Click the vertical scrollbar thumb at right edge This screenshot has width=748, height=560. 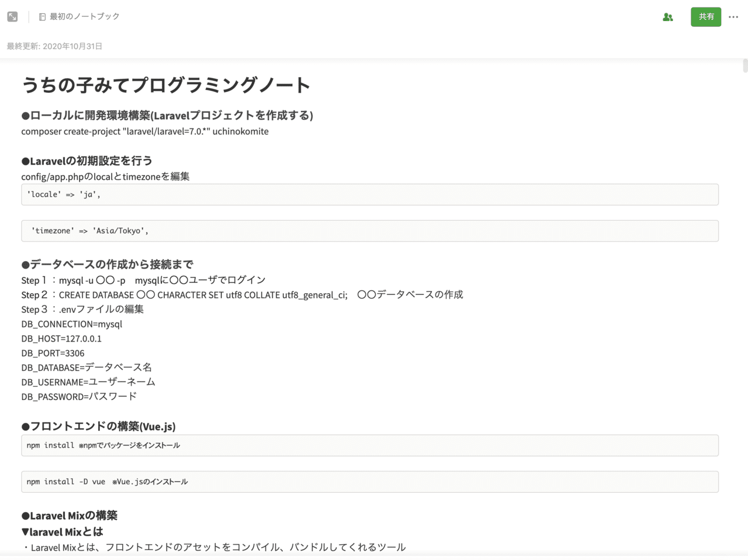point(745,65)
